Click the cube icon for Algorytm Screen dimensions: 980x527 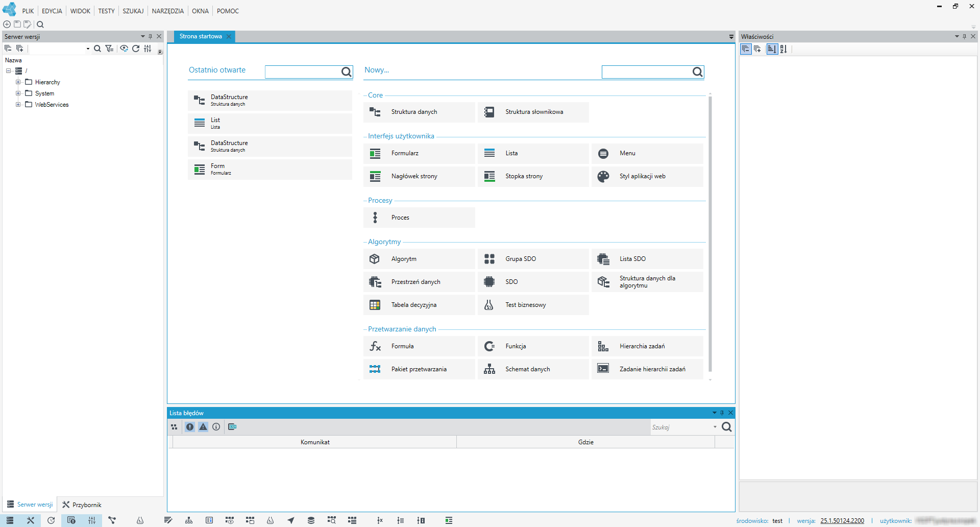pyautogui.click(x=375, y=259)
